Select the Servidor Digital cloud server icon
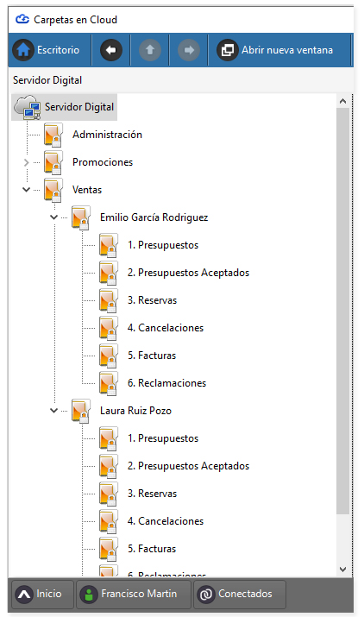The width and height of the screenshot is (364, 617). 28,107
